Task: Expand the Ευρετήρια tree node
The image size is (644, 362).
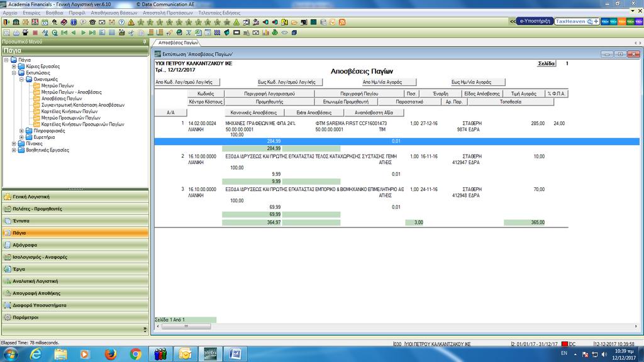Action: (21, 138)
